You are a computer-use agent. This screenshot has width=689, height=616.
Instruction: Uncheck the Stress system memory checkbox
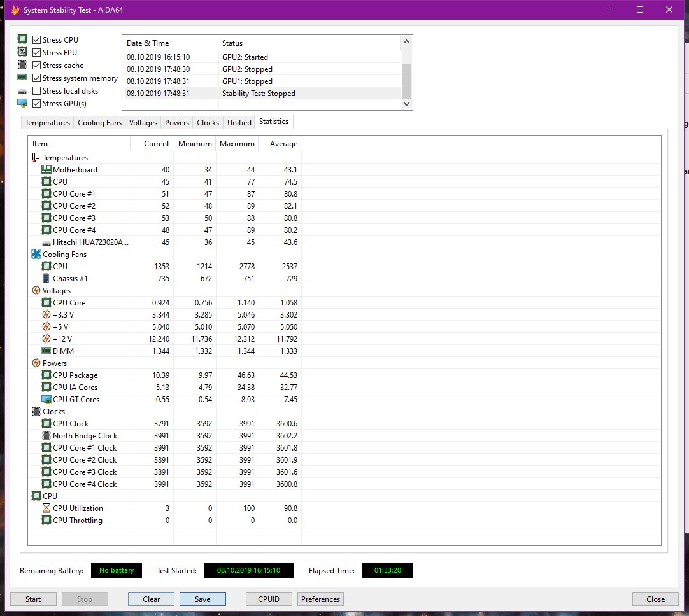tap(36, 78)
